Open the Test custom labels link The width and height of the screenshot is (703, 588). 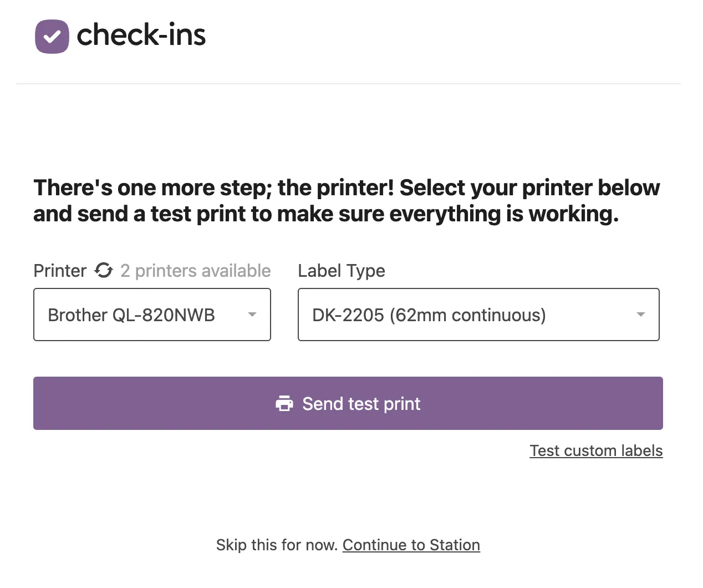(x=596, y=450)
